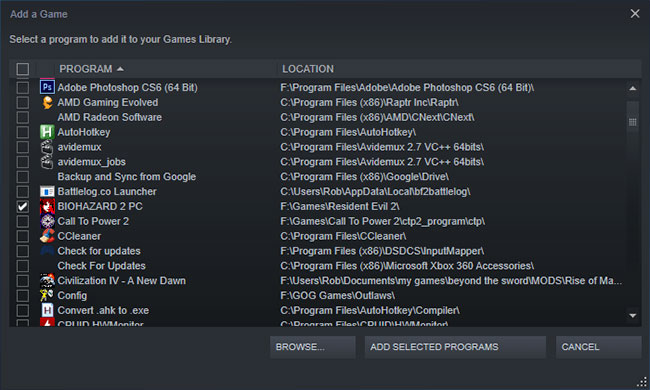
Task: Click the Outlaws Config icon
Action: click(x=47, y=296)
